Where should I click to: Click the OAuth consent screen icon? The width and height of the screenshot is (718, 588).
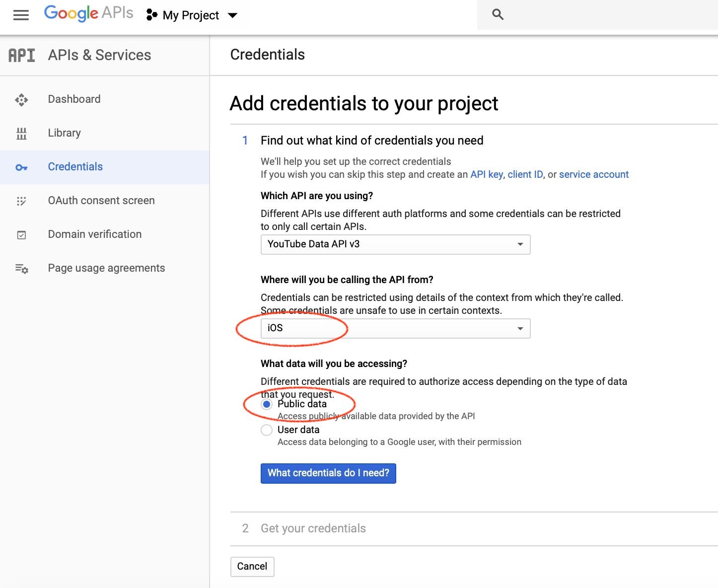tap(21, 201)
